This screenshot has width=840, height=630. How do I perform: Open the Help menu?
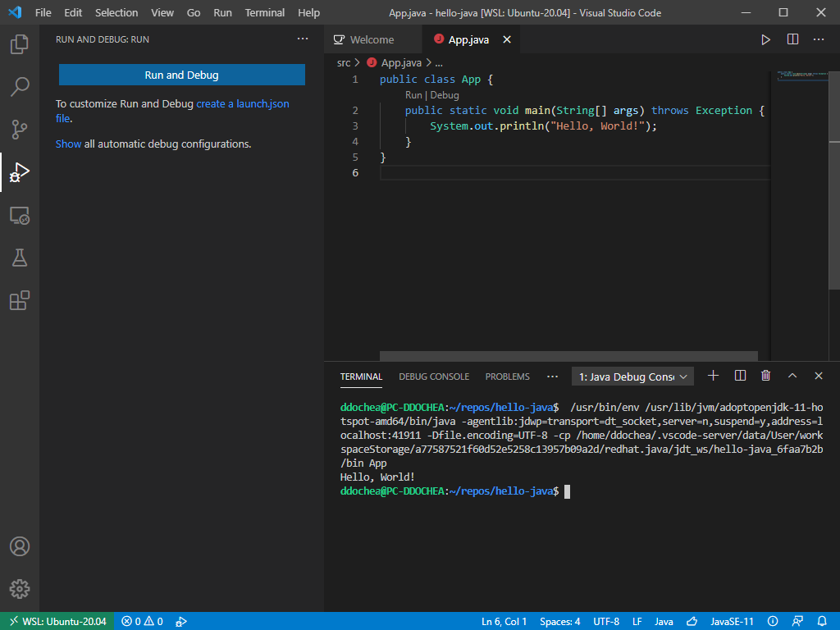click(308, 12)
